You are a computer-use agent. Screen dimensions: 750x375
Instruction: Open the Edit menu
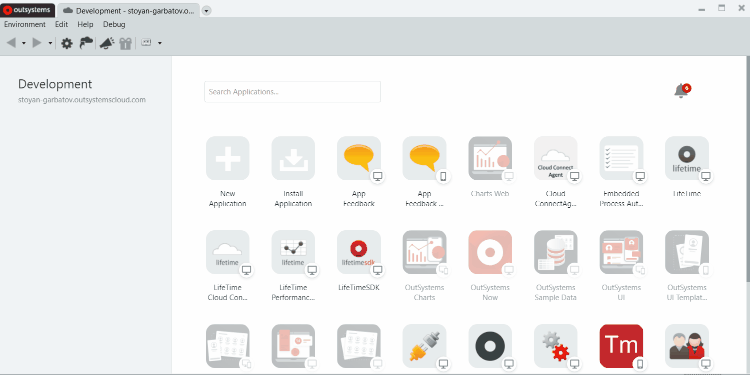pos(61,24)
